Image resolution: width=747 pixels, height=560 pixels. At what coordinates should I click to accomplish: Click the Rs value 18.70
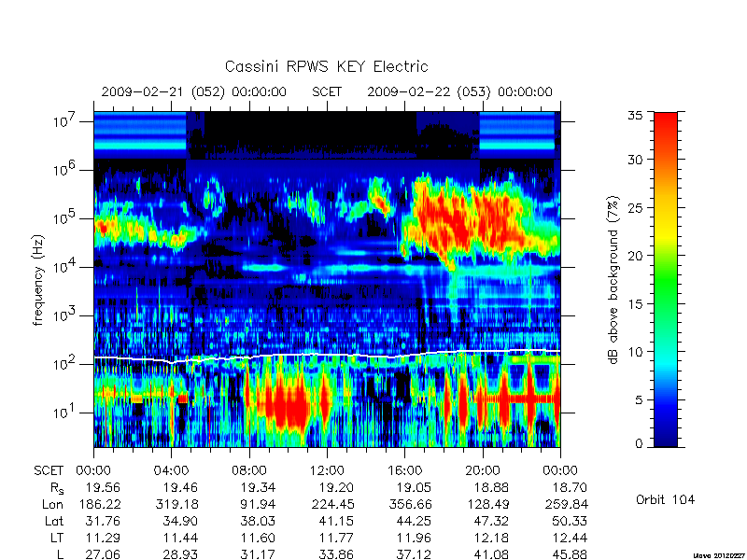pyautogui.click(x=570, y=487)
